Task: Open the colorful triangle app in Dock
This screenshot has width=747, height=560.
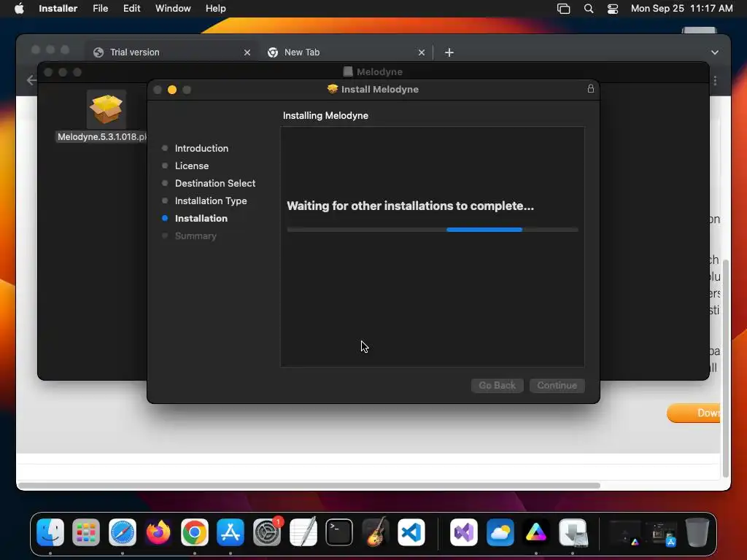Action: point(536,532)
